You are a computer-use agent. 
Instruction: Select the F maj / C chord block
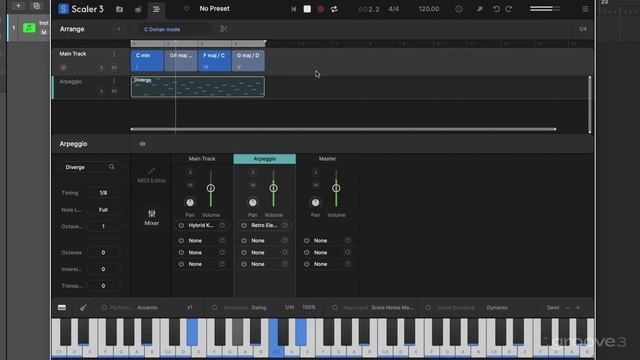pyautogui.click(x=214, y=60)
